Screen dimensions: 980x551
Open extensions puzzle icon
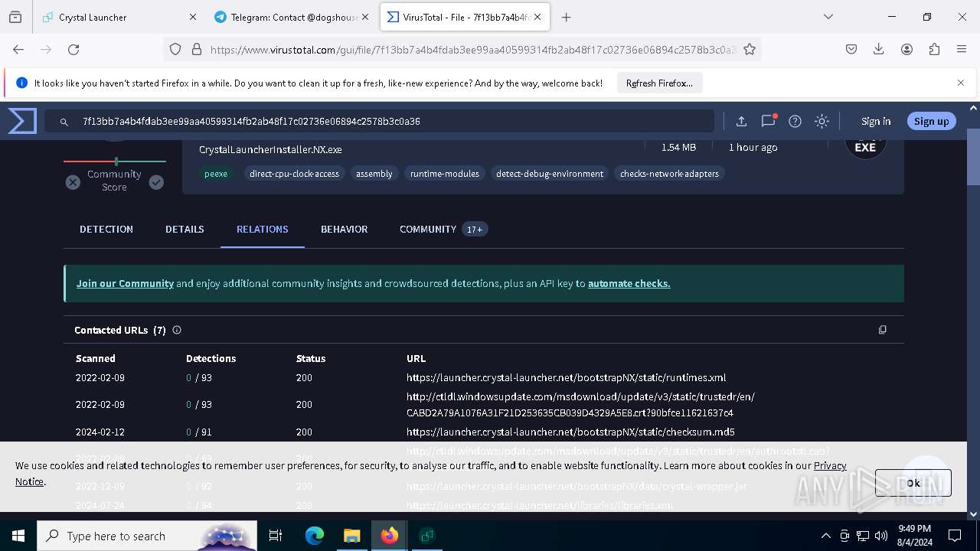(934, 49)
